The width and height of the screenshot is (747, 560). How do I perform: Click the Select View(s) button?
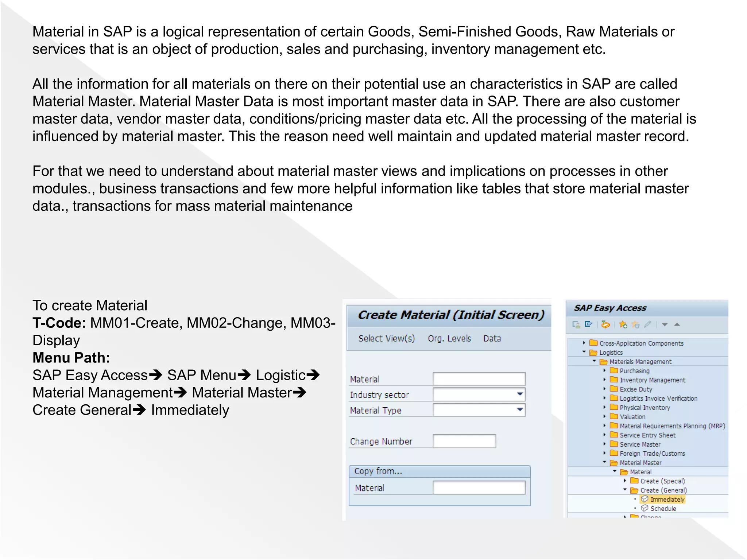387,339
